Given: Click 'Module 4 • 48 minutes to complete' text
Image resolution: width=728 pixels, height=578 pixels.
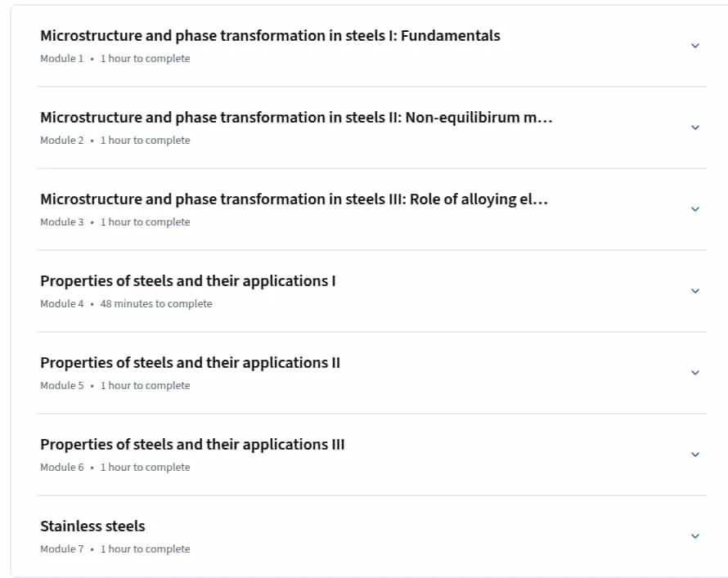Looking at the screenshot, I should coord(126,303).
